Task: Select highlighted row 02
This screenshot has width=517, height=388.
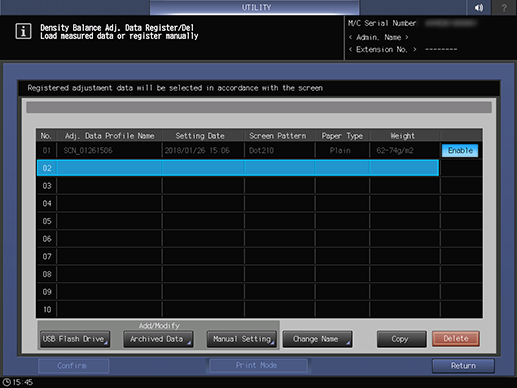Action: (238, 168)
